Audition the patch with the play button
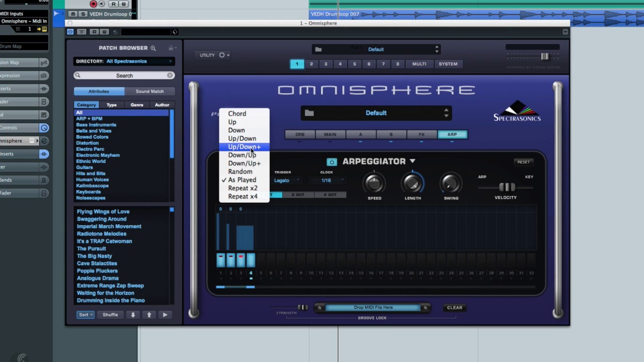 click(165, 315)
